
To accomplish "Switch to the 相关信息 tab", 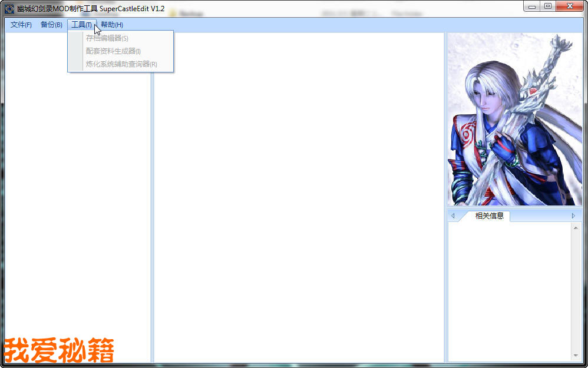I will (x=489, y=216).
